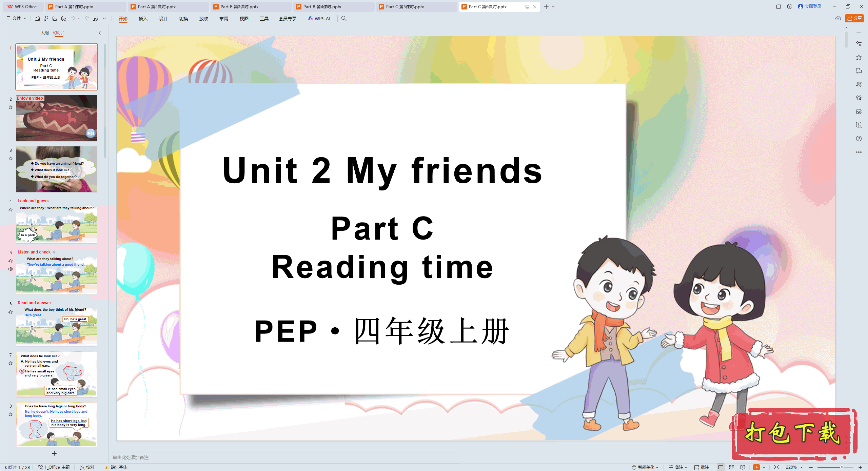The width and height of the screenshot is (868, 471).
Task: Switch to Part B 第3课时.pptx tab
Action: click(x=251, y=6)
